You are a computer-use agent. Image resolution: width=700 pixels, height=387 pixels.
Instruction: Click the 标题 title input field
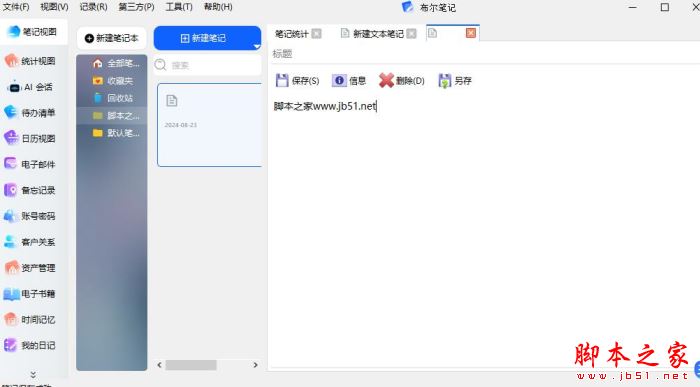coord(486,54)
